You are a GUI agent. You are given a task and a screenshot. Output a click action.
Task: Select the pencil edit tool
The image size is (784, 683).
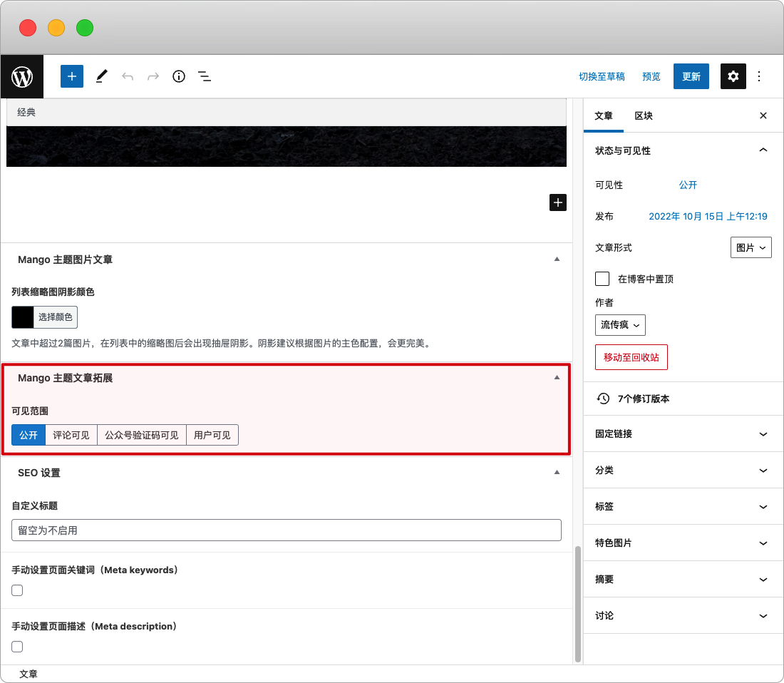coord(101,76)
